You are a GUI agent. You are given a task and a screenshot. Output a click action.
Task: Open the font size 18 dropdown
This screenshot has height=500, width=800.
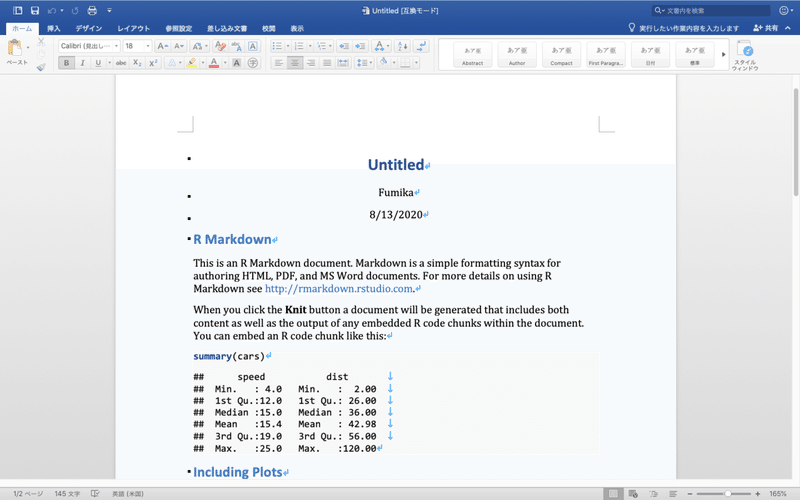(148, 46)
